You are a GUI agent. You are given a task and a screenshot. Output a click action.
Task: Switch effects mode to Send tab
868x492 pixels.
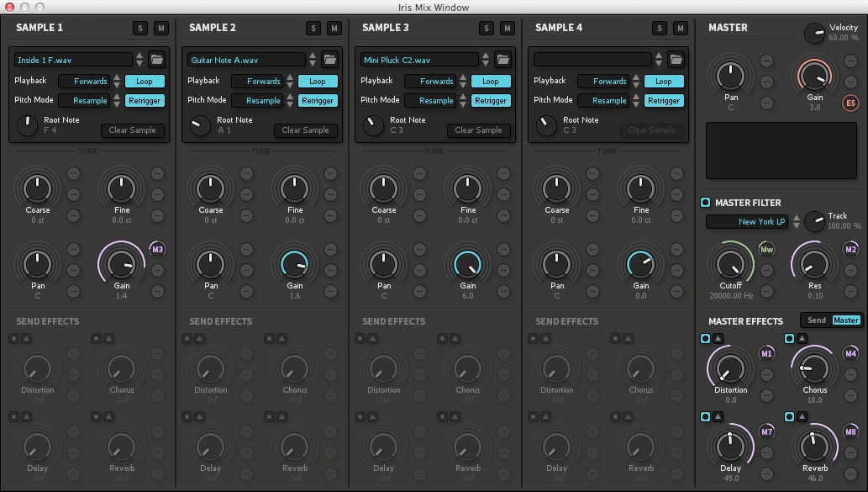tap(817, 320)
